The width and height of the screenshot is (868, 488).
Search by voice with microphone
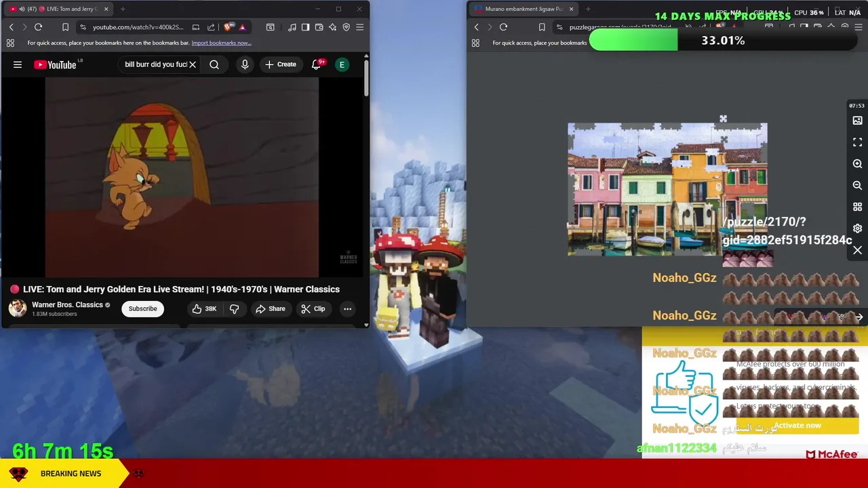[x=245, y=64]
